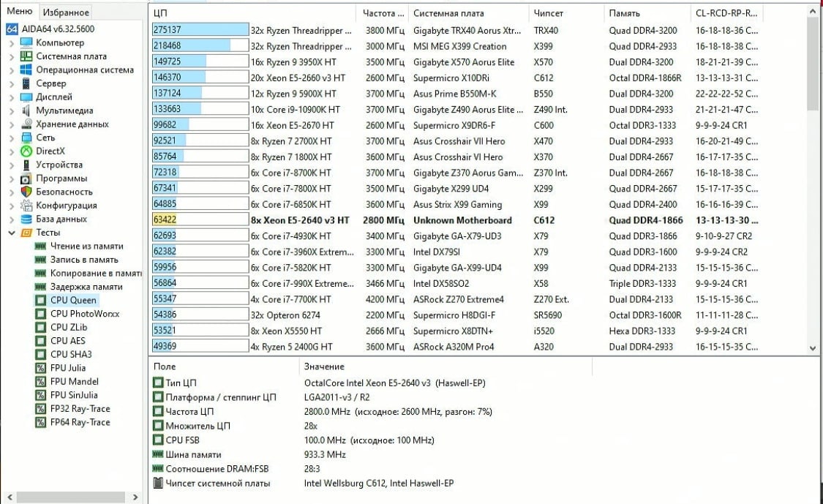Expand the Операционная система node
This screenshot has width=823, height=504.
pos(12,70)
